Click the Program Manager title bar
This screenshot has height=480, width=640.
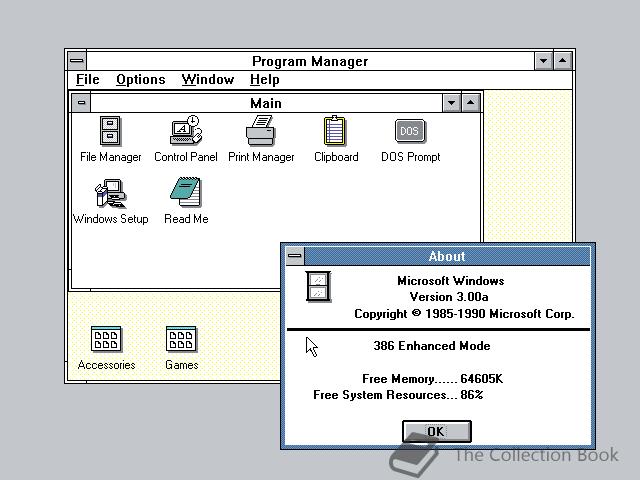click(310, 61)
